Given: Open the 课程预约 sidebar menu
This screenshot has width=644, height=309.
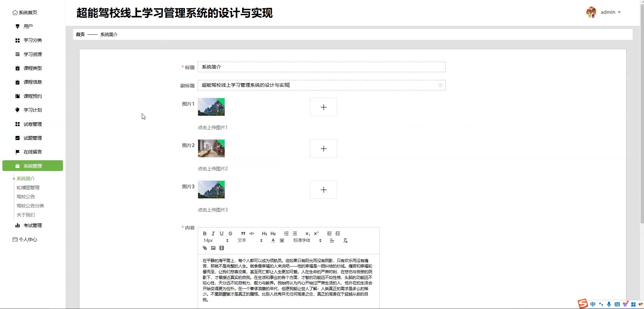Looking at the screenshot, I should 33,96.
